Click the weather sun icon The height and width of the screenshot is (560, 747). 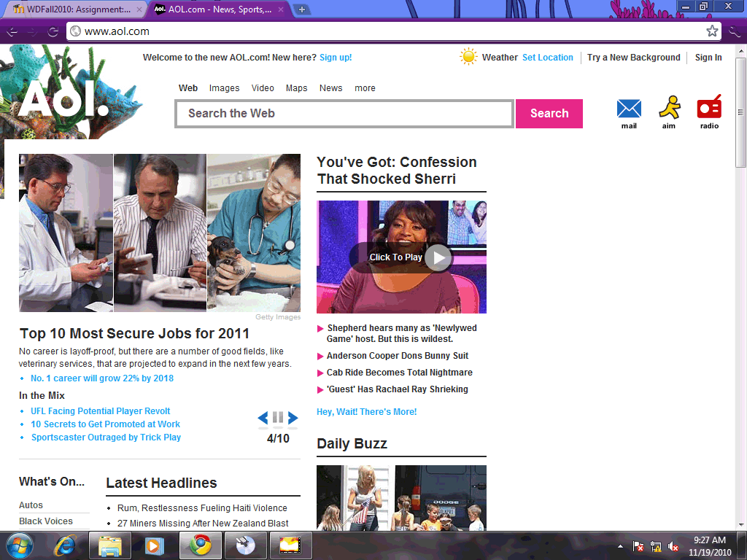pos(468,57)
